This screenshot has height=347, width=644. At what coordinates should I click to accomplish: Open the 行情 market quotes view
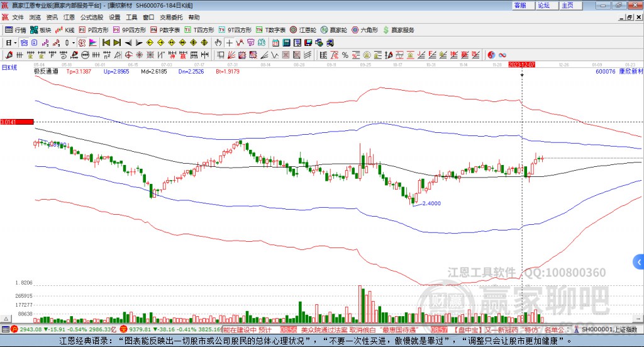pos(16,30)
